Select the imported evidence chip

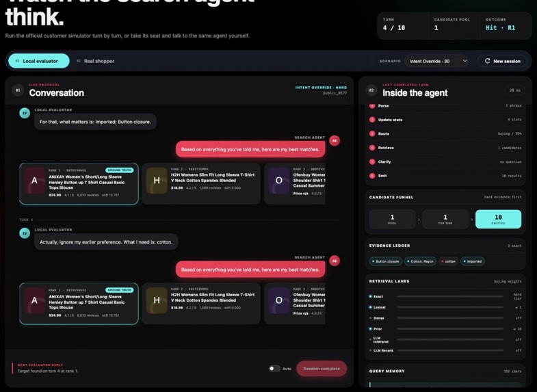[x=473, y=261]
